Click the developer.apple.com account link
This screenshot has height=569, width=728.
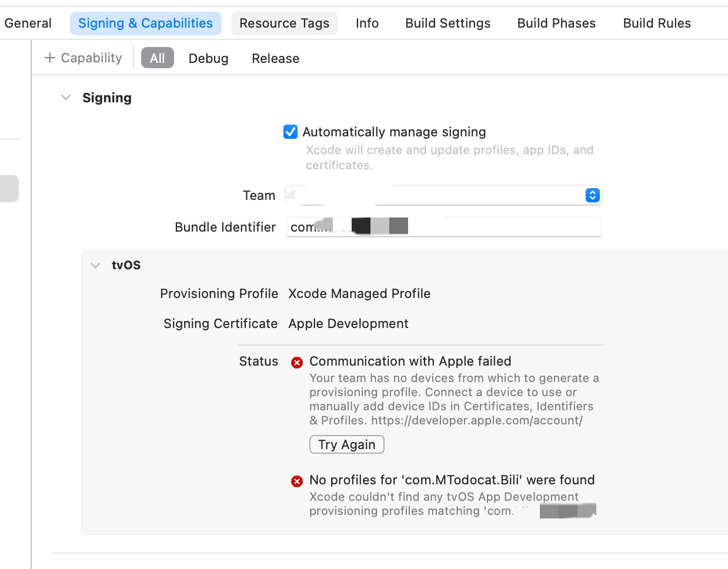point(476,420)
